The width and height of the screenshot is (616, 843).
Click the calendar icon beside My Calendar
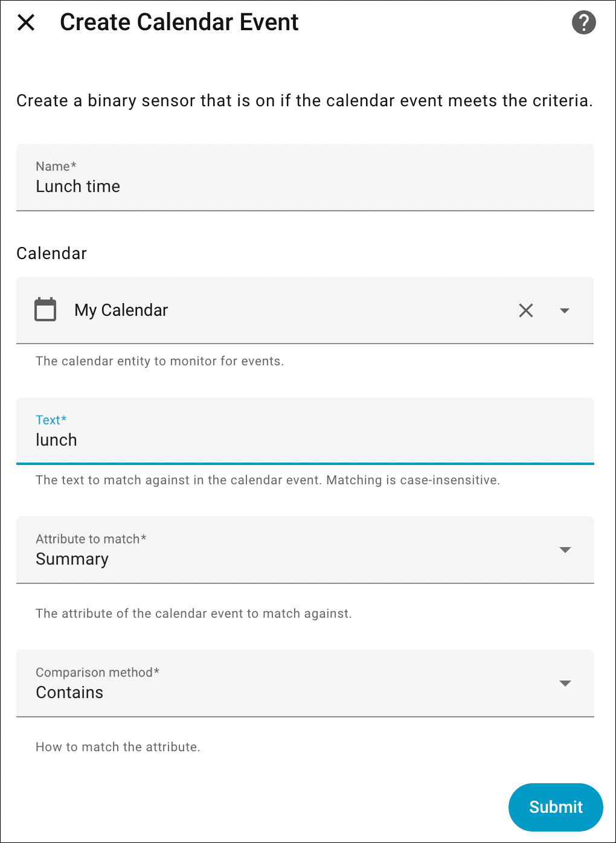[45, 310]
